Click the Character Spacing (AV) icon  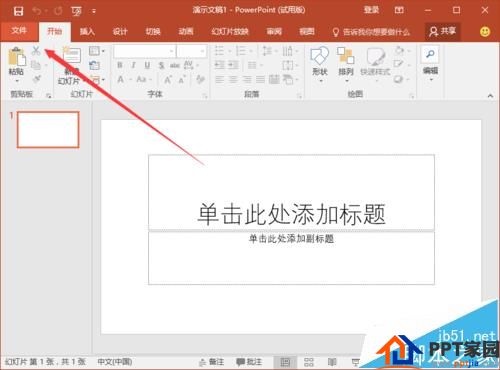(190, 65)
